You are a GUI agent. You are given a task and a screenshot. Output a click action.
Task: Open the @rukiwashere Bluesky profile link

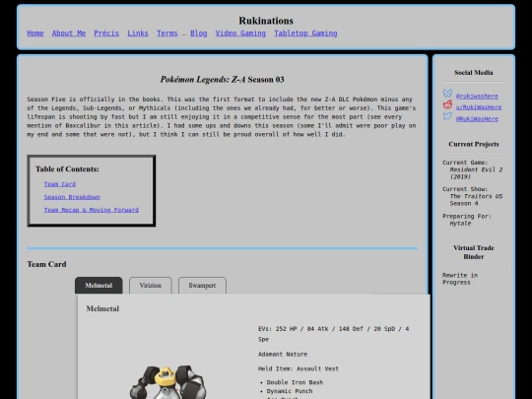click(477, 96)
